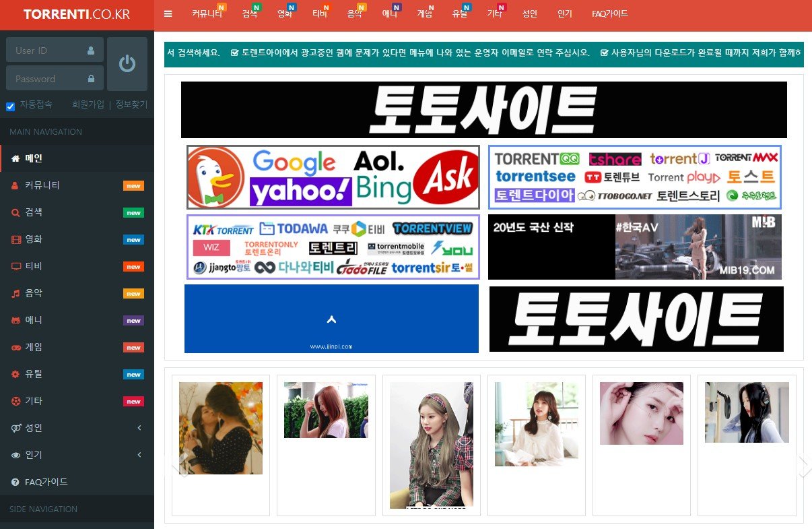Click the hamburger menu toggle icon
Viewport: 812px width, 529px height.
point(168,13)
